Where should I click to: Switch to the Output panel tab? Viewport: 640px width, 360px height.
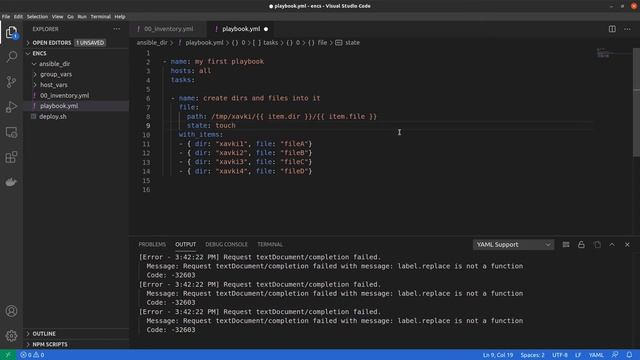pos(186,244)
